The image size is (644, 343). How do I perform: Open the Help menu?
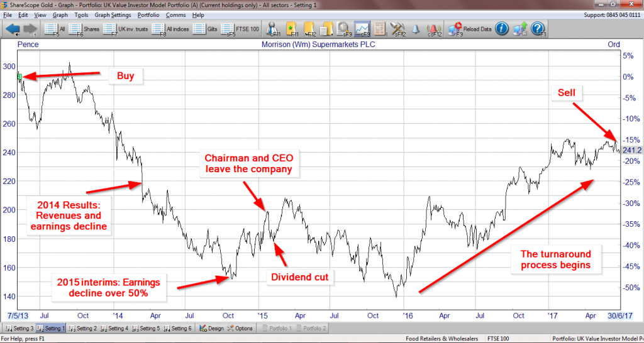[x=198, y=15]
